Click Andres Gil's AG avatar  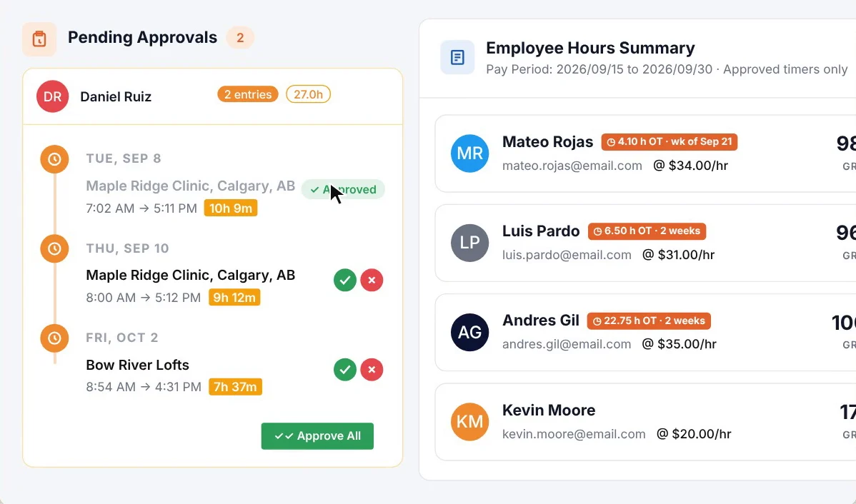click(x=469, y=332)
